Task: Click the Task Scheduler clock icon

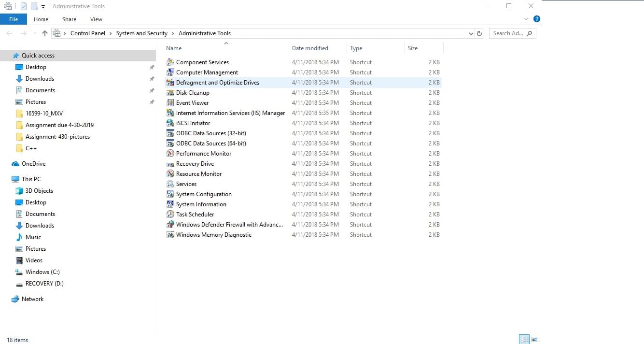Action: 170,215
